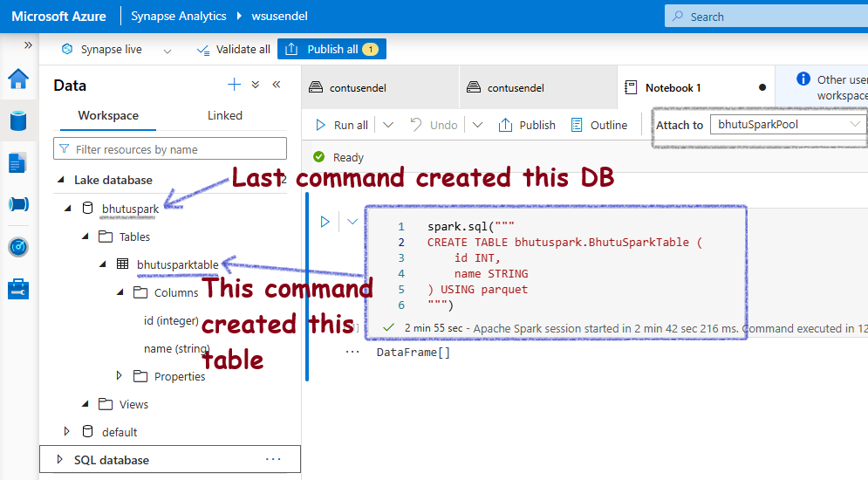Image resolution: width=868 pixels, height=480 pixels.
Task: Open the second contusendel tab
Action: 538,87
